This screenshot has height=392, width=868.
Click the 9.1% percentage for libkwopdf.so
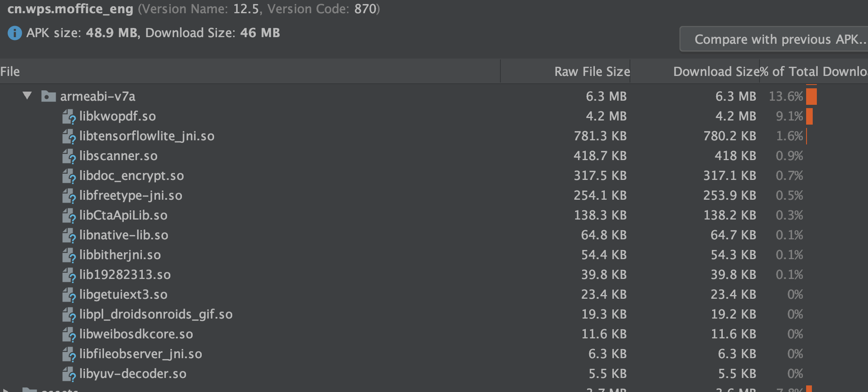click(x=790, y=116)
